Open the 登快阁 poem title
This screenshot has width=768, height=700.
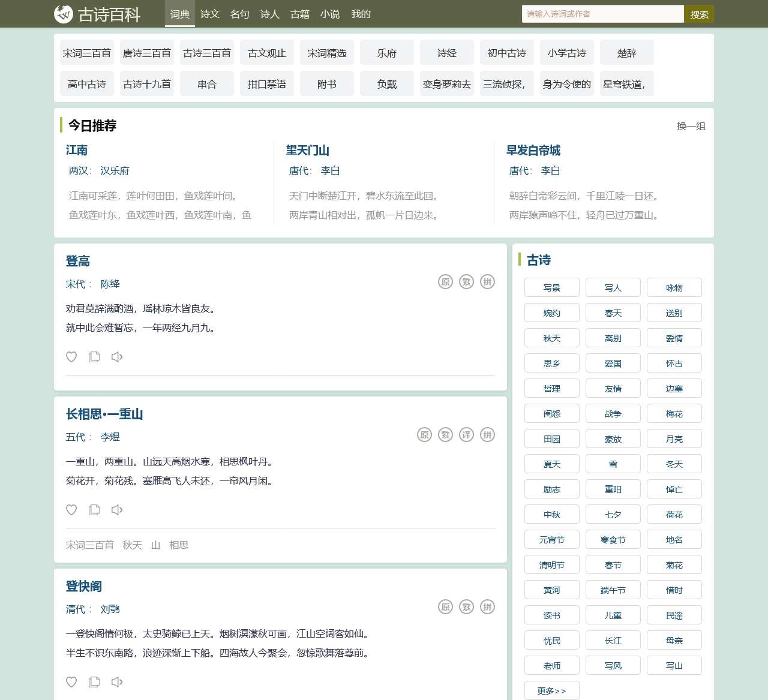coord(84,586)
